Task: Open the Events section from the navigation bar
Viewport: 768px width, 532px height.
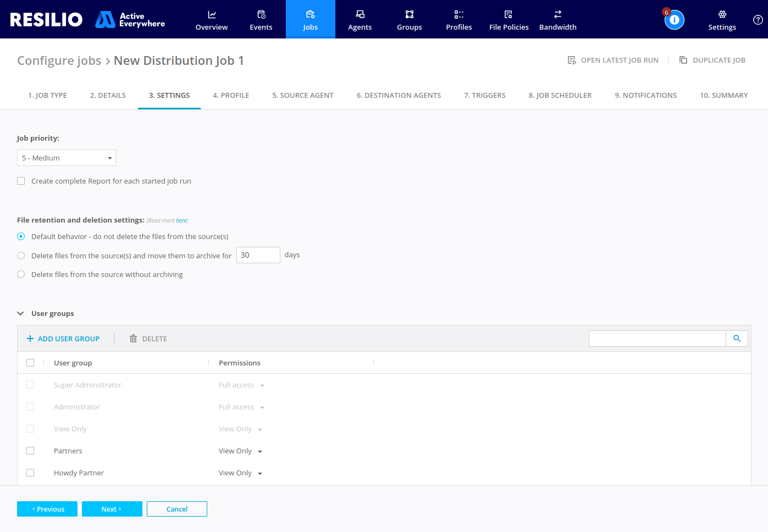Action: 261,20
